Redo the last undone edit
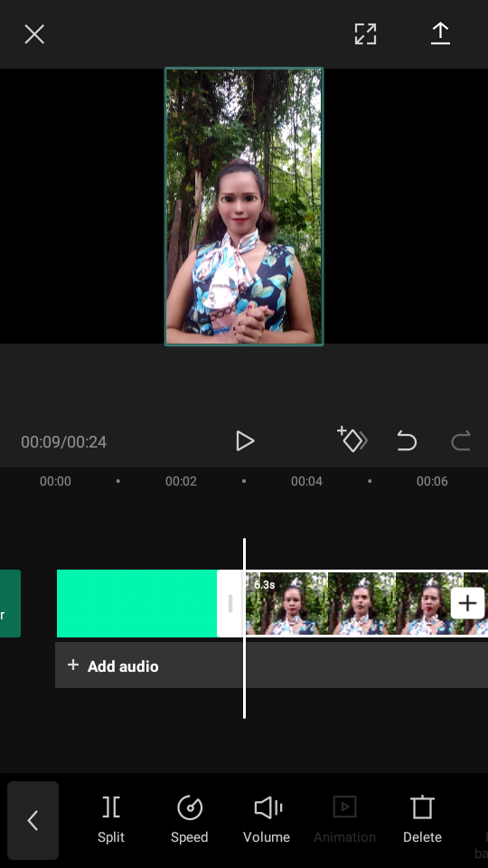This screenshot has height=868, width=488. [x=461, y=441]
